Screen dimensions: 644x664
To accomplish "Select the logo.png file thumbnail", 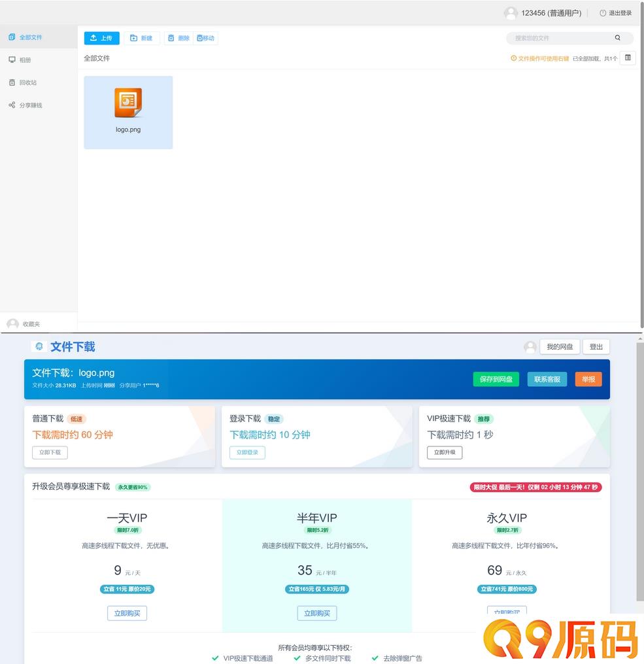I will [128, 112].
